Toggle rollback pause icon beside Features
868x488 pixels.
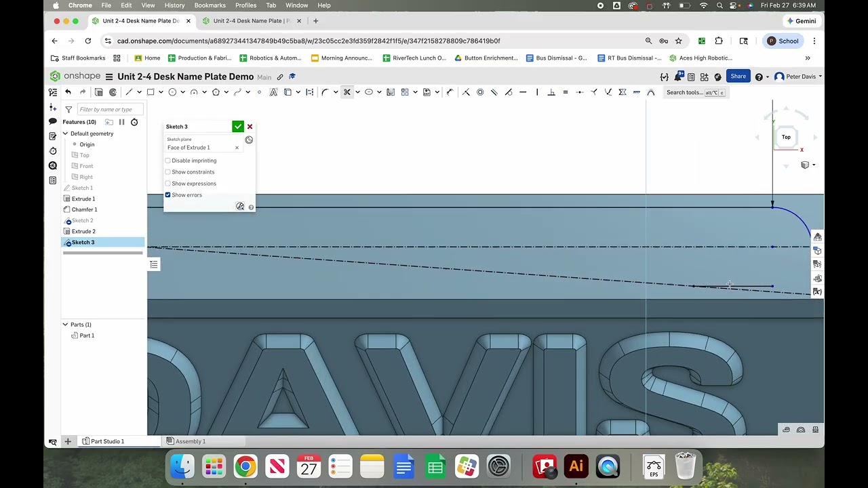tap(121, 122)
